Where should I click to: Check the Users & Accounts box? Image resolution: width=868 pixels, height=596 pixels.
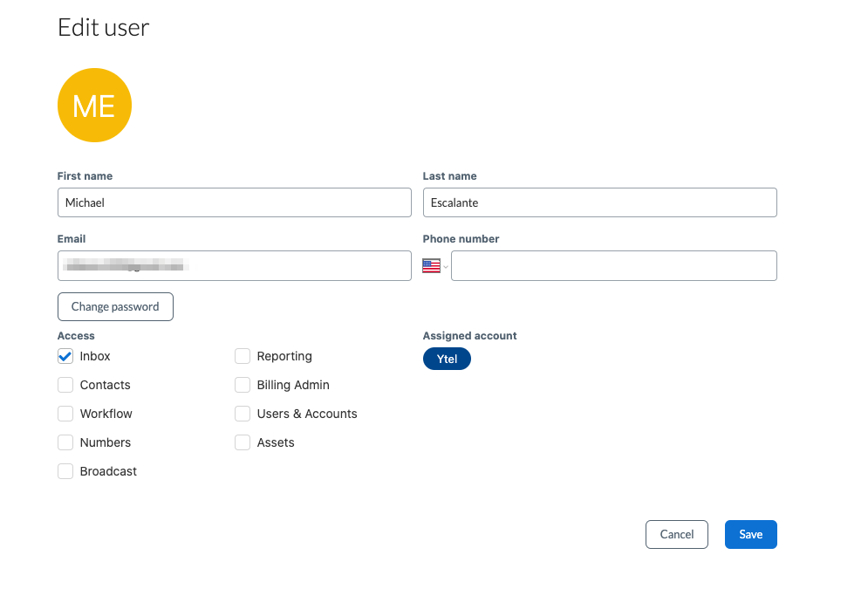(x=243, y=414)
